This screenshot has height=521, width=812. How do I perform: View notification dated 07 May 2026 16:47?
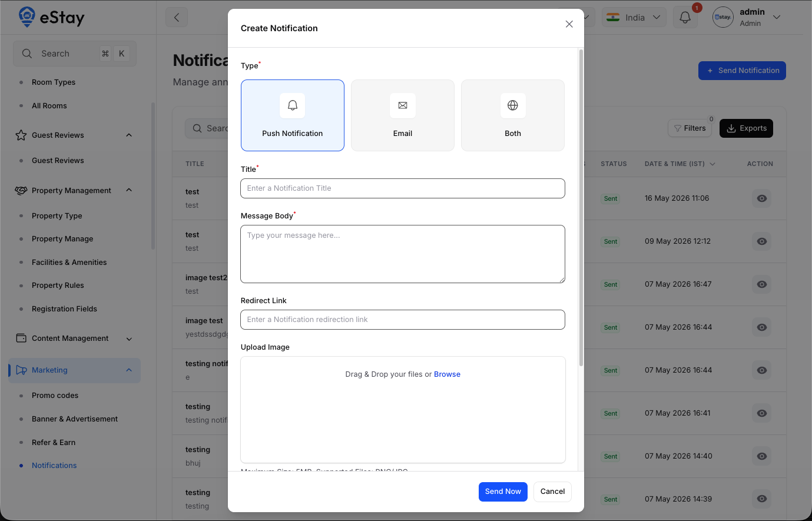pos(761,284)
